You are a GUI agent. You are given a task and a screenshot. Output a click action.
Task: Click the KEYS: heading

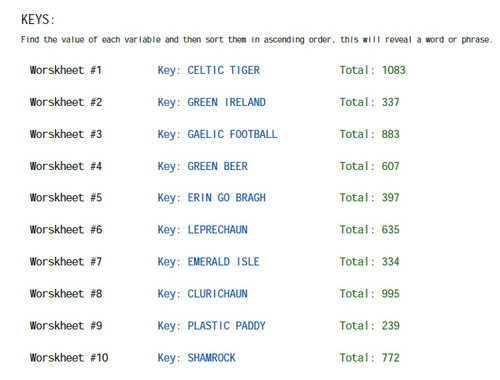coord(38,20)
